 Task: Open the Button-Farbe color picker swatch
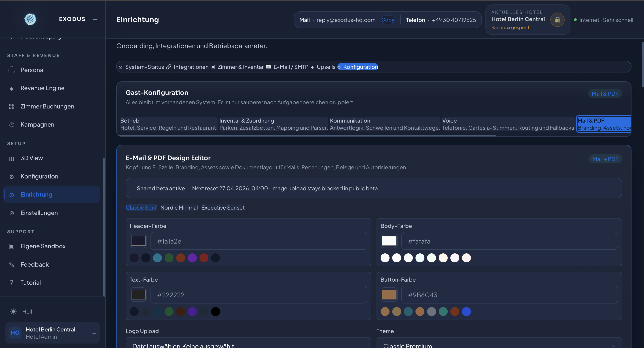click(389, 295)
